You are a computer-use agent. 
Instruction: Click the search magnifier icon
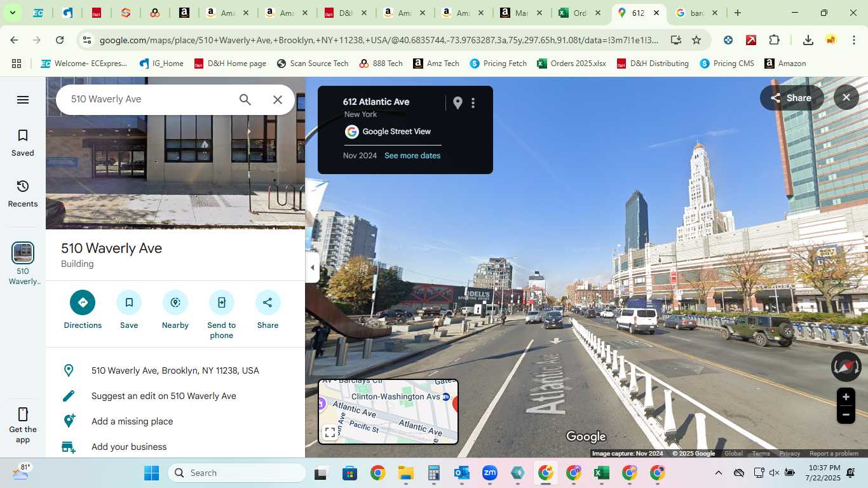coord(245,100)
